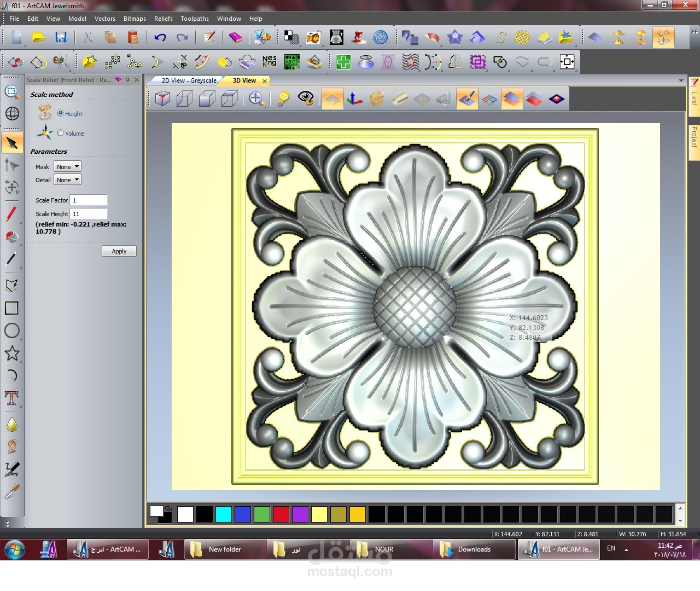
Task: Select the Rectangle drawing tool
Action: (11, 308)
